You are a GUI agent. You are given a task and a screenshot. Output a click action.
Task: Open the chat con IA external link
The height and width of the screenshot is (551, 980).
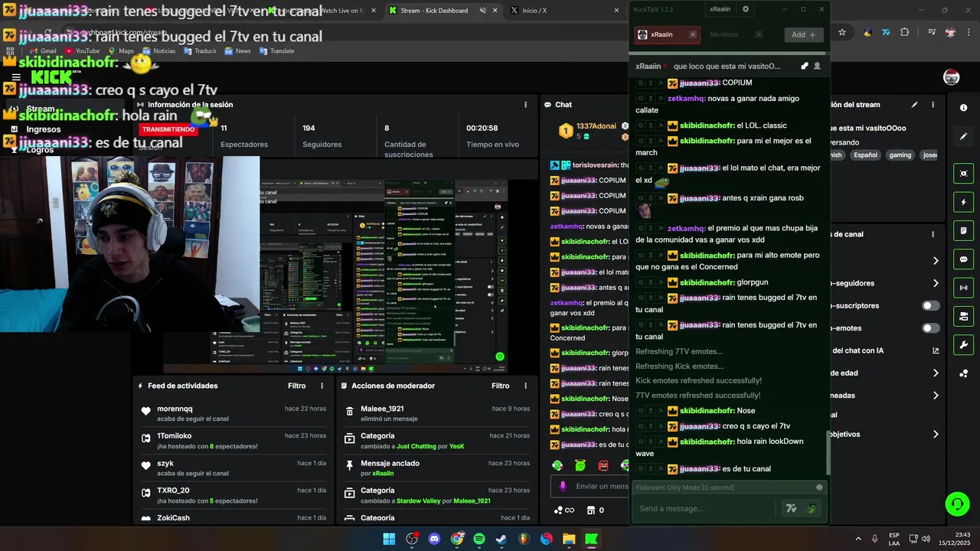pyautogui.click(x=936, y=350)
